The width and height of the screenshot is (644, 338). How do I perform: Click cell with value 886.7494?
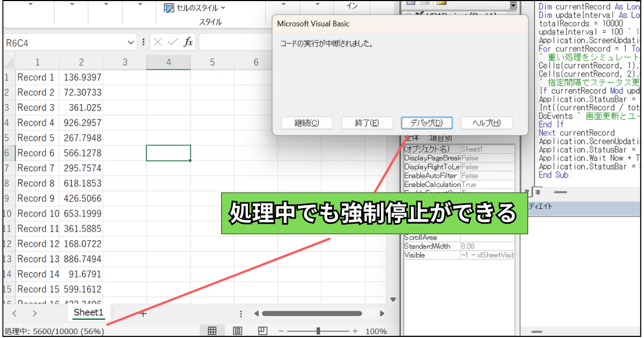click(x=82, y=259)
